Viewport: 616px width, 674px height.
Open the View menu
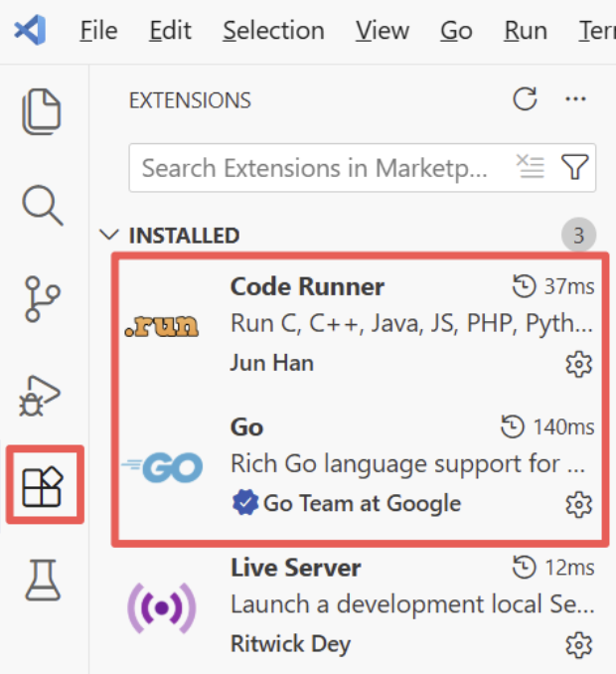[x=383, y=31]
